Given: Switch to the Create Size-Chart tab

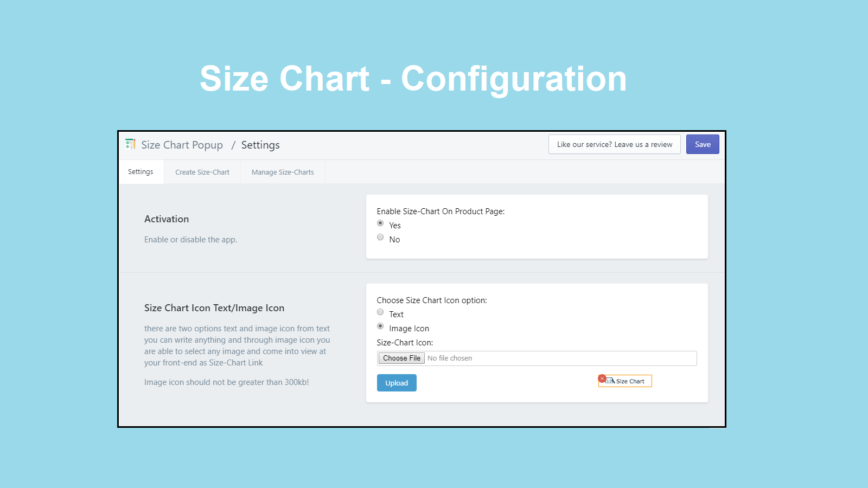Looking at the screenshot, I should click(x=202, y=171).
